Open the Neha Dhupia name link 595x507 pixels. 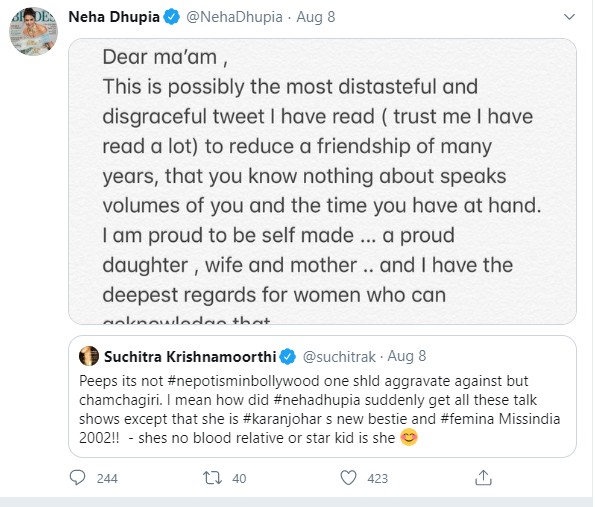(x=114, y=17)
